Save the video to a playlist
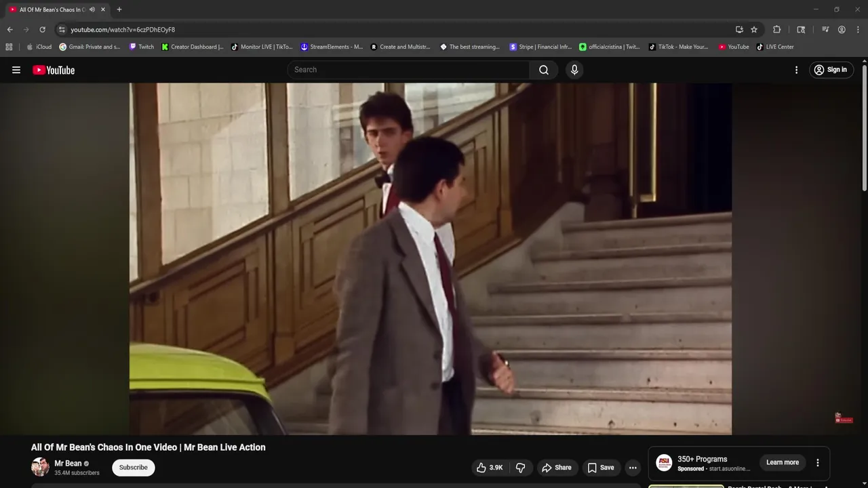The width and height of the screenshot is (868, 488). [x=601, y=468]
